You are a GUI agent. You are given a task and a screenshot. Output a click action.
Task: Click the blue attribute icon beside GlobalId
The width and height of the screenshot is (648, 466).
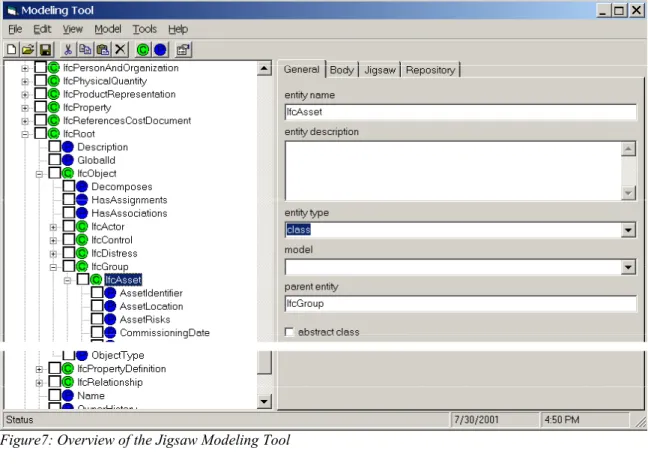tap(68, 160)
